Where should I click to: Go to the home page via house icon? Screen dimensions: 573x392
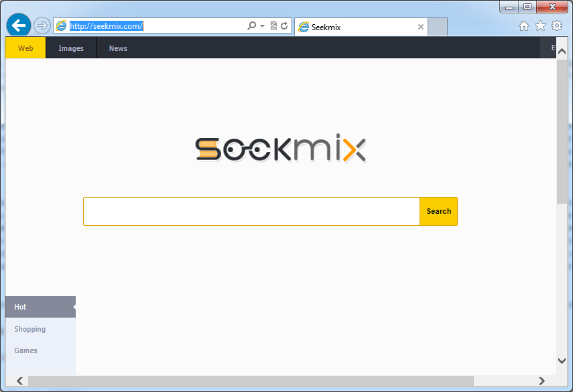[523, 25]
